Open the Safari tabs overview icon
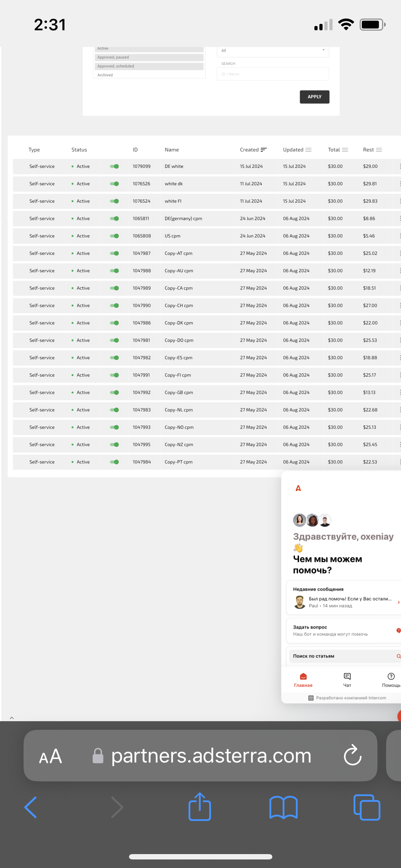This screenshot has width=401, height=868. pos(367,807)
